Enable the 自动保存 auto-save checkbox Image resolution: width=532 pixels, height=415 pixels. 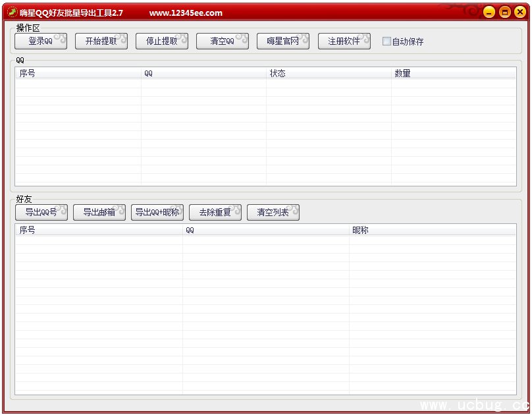pyautogui.click(x=386, y=41)
